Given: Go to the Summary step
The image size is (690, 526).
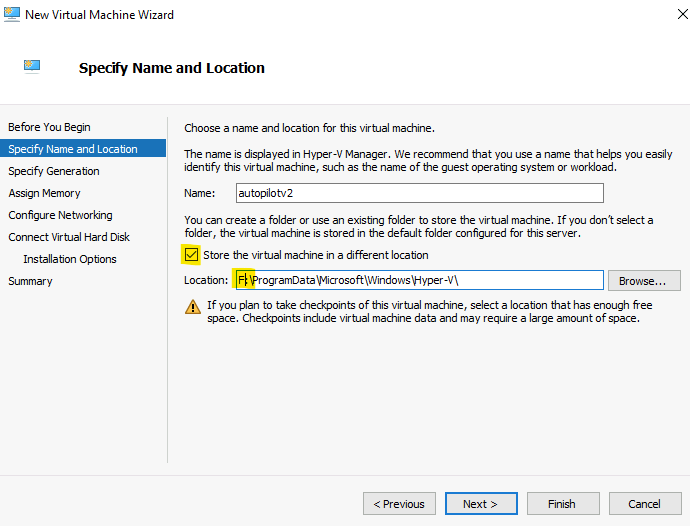Looking at the screenshot, I should pos(30,281).
